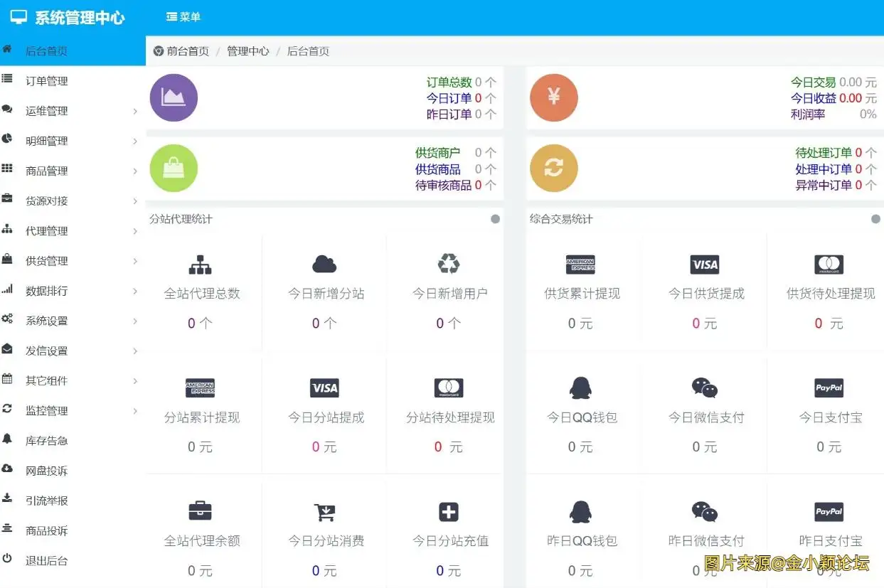
Task: Click the WeChat icon above 今日微信支付
Action: tap(705, 388)
